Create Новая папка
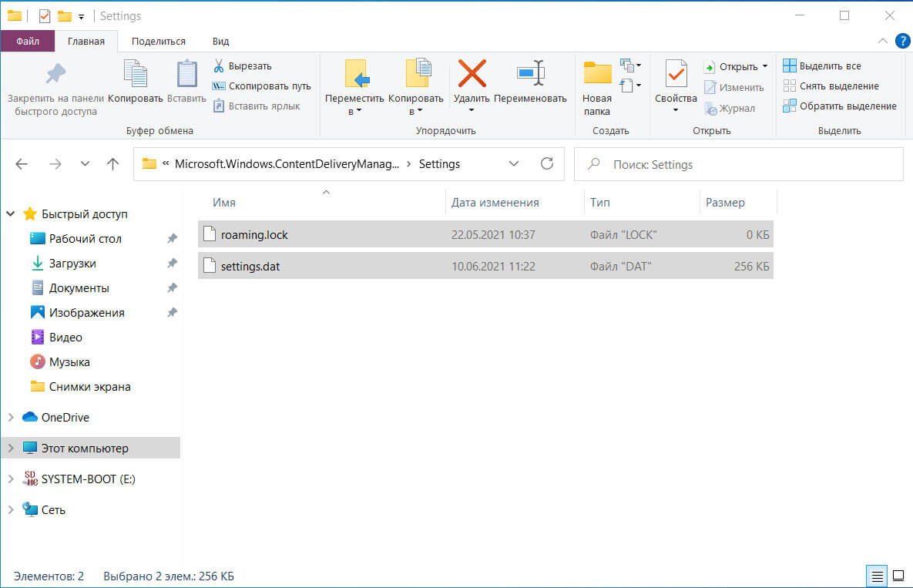Viewport: 913px width, 588px height. coord(597,87)
